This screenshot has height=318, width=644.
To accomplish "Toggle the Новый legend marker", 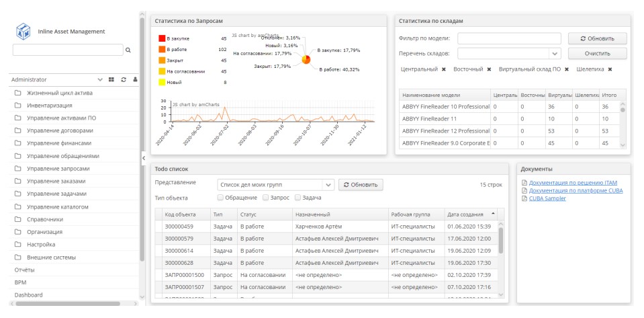I will coord(162,82).
